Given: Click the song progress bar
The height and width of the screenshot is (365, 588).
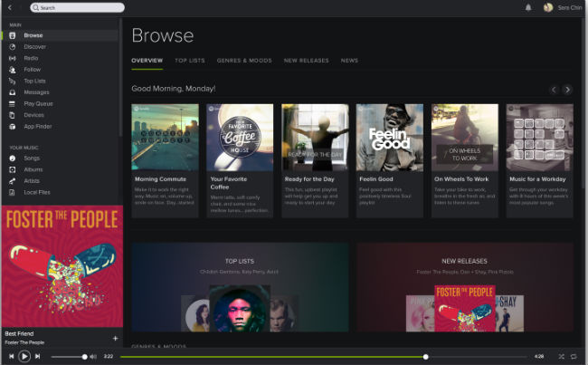Looking at the screenshot, I should [324, 357].
